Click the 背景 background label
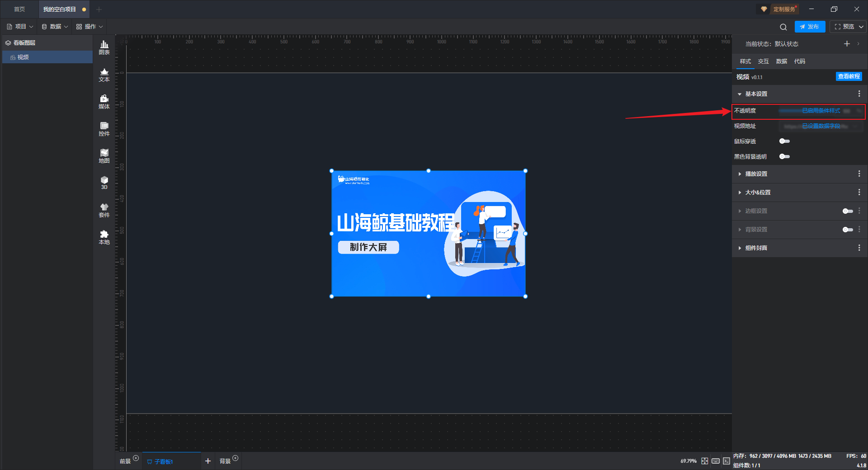 (225, 461)
